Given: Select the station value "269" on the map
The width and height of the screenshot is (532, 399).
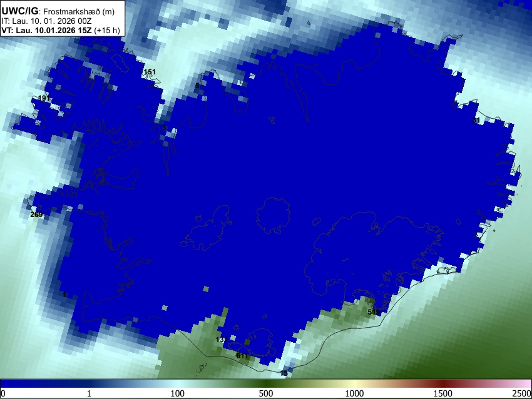Looking at the screenshot, I should coord(37,215).
